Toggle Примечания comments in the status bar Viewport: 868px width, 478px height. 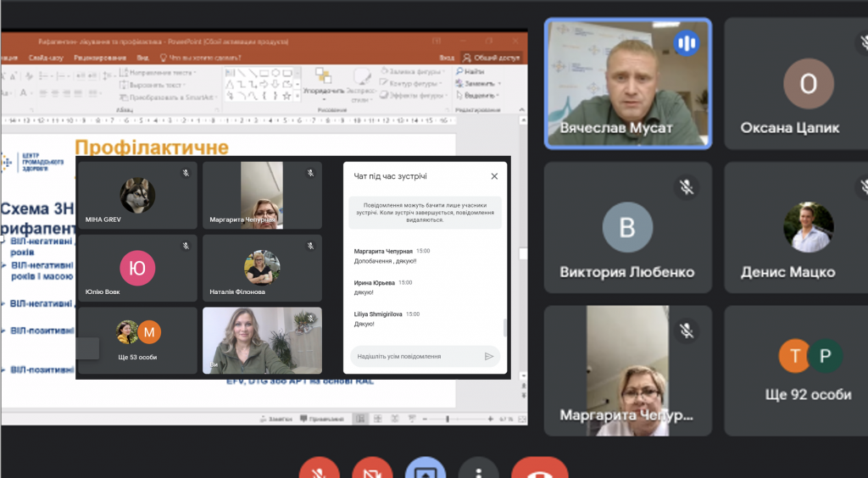pos(322,420)
